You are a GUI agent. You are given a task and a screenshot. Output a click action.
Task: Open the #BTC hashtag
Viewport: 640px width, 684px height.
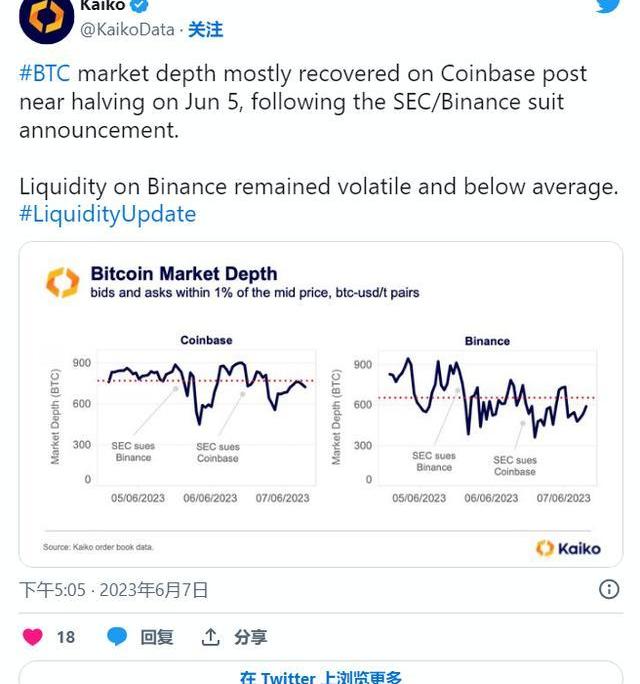click(x=45, y=74)
